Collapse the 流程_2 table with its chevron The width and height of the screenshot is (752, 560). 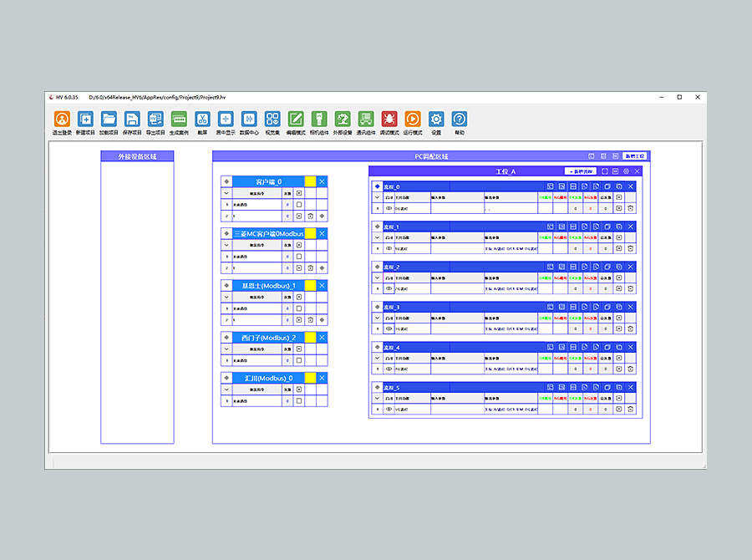pos(377,278)
